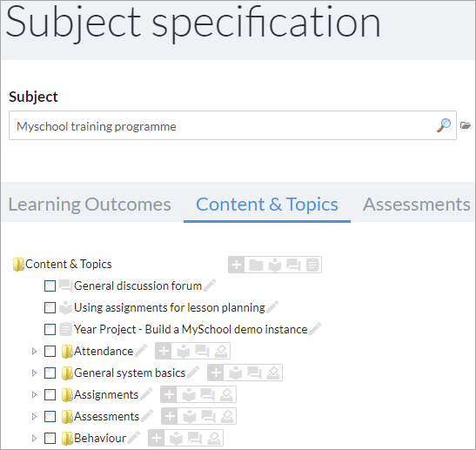Switch to Learning Outcomes tab

[90, 204]
